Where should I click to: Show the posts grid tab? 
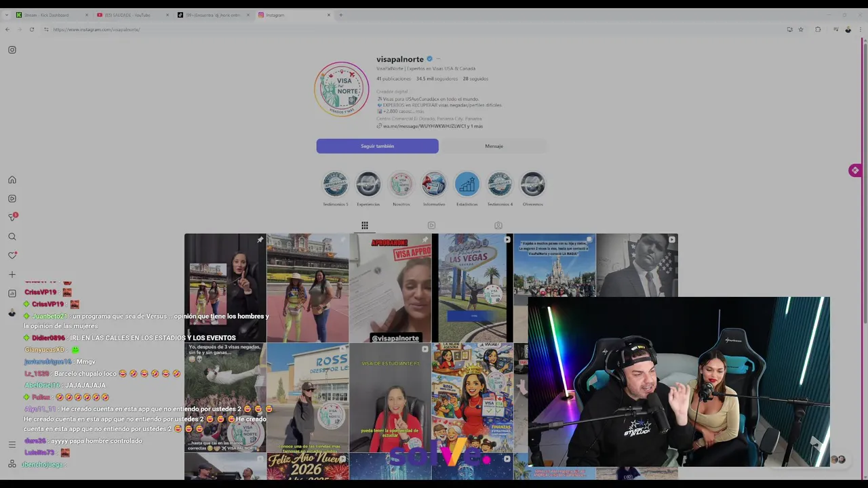click(x=365, y=226)
